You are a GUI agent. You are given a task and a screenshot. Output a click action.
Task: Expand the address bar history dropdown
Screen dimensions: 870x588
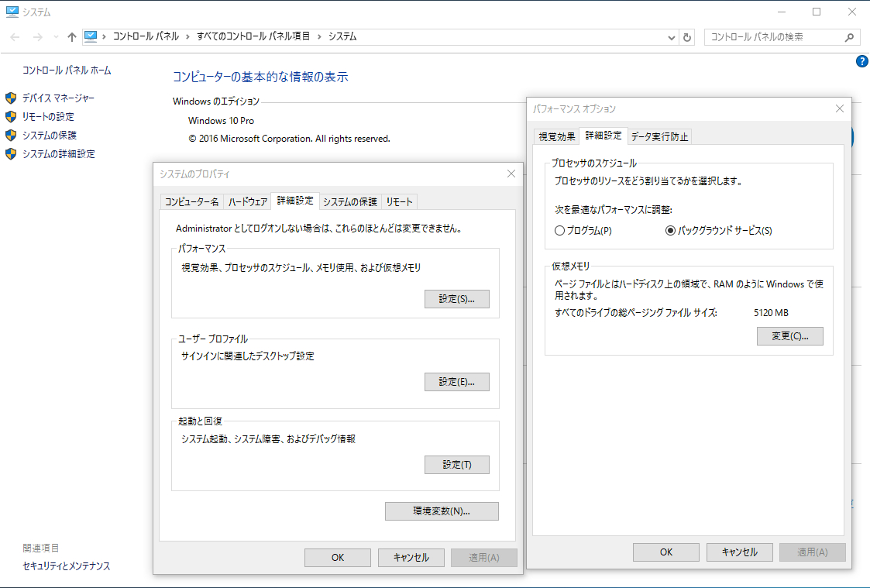click(672, 37)
